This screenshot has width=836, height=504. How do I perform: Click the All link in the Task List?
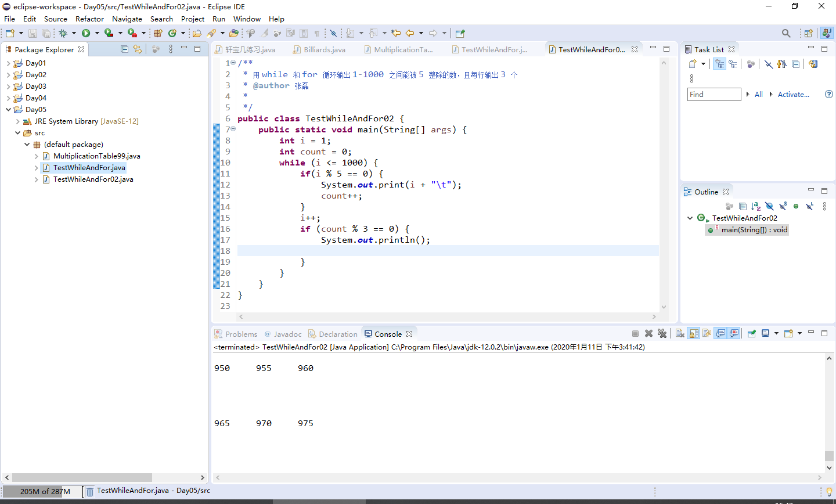(758, 94)
